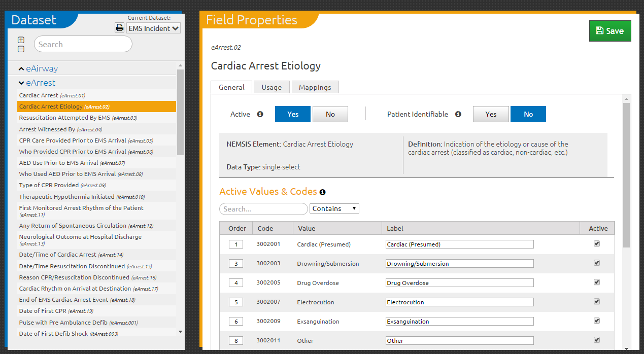Click the order button for Cardiac (Presumed)
This screenshot has height=354, width=644.
pyautogui.click(x=235, y=244)
